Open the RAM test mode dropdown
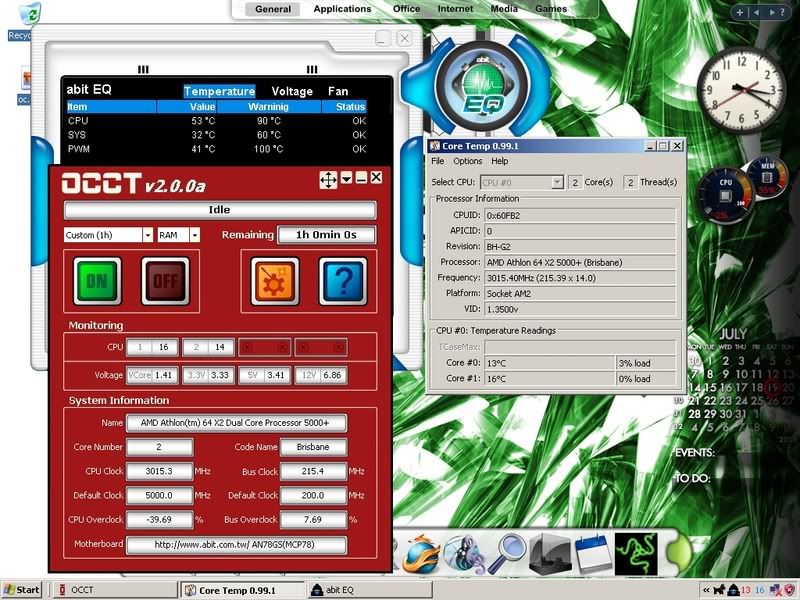This screenshot has height=600, width=800. point(194,235)
